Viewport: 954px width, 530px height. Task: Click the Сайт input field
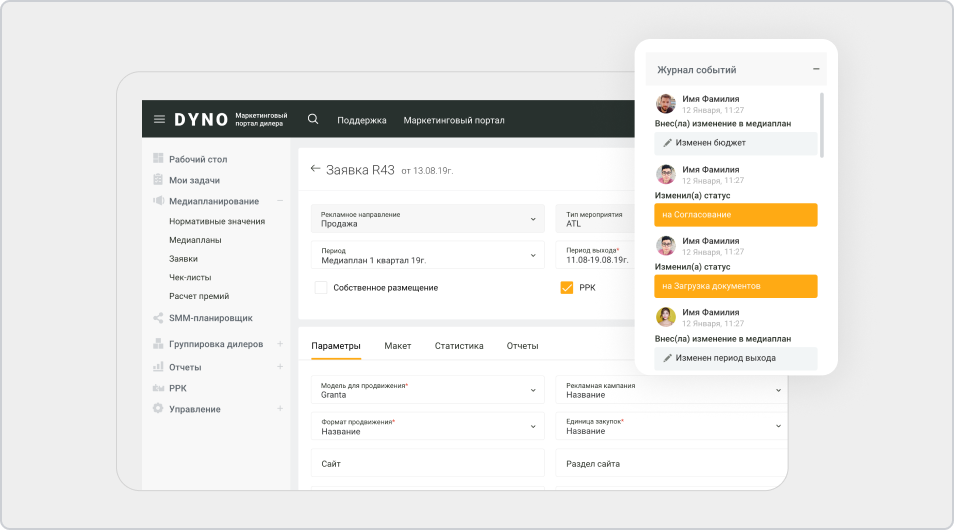[428, 464]
